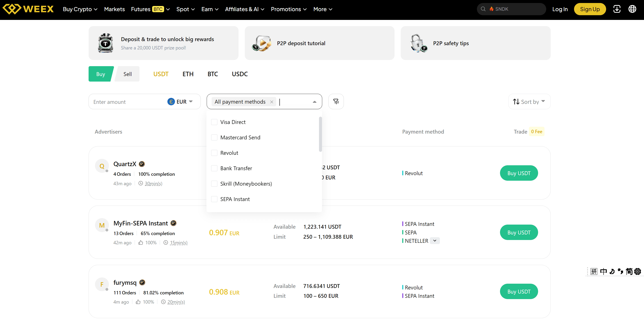This screenshot has width=644, height=319.
Task: Click thumbs-up icon in furymsq row
Action: pos(138,302)
